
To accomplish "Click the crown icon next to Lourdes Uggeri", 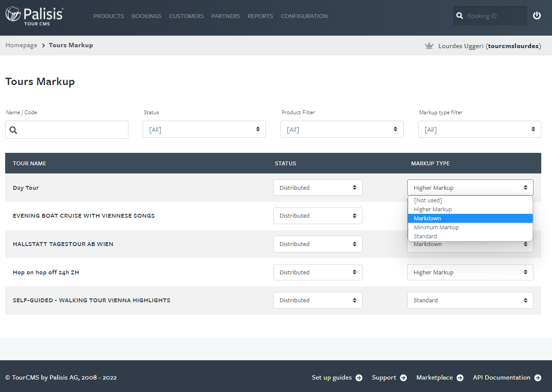I will pos(429,45).
